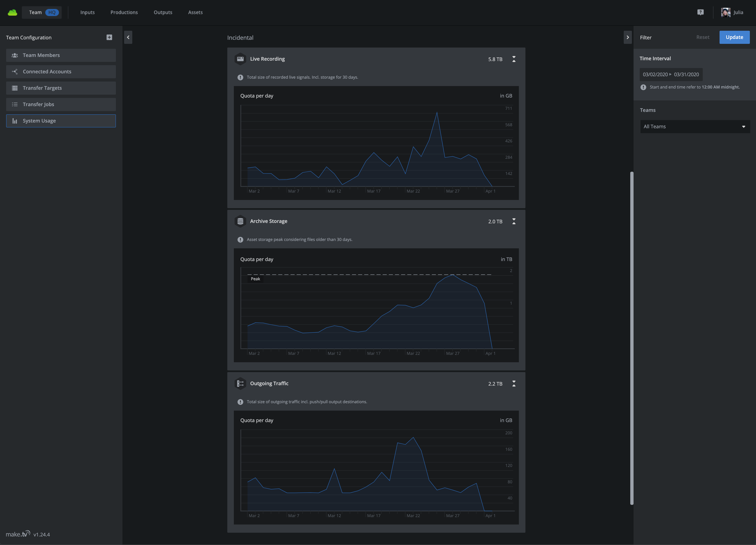
Task: Click the green cloud logo icon
Action: 12,12
